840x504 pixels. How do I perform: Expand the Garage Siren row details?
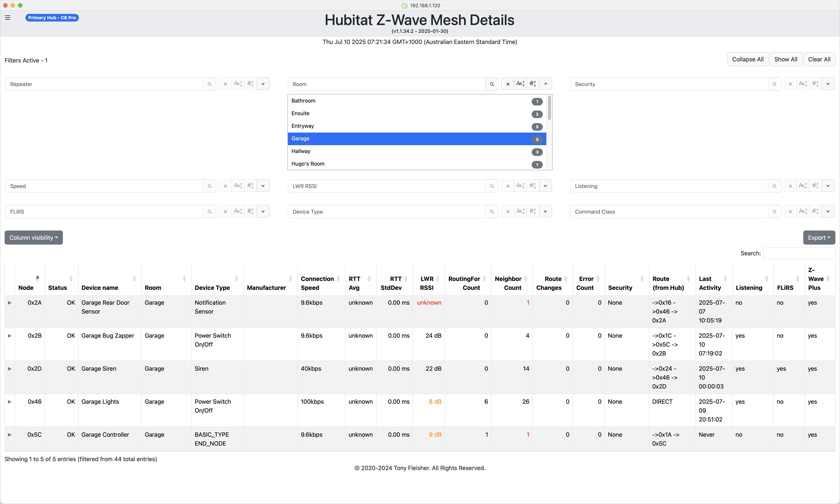point(9,368)
